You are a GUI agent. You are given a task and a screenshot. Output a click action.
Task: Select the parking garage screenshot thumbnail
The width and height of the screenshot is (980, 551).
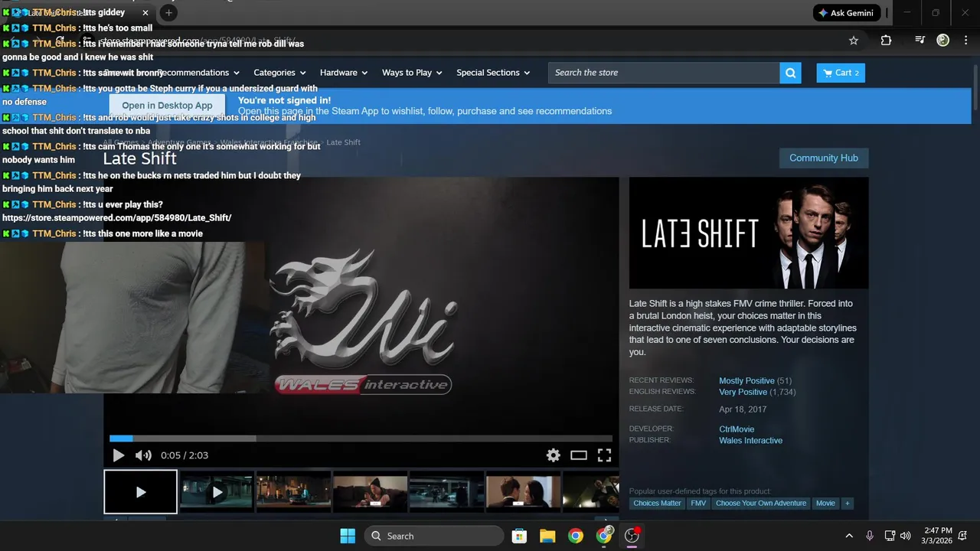point(446,492)
